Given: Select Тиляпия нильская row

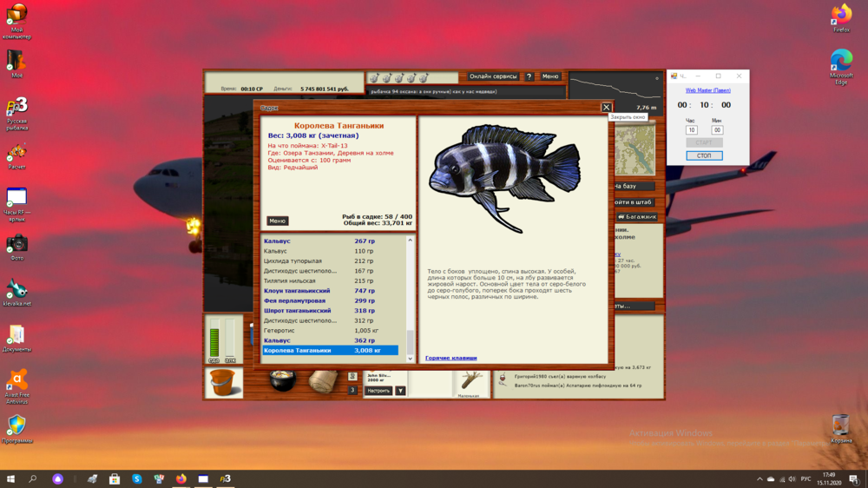Looking at the screenshot, I should [x=330, y=280].
